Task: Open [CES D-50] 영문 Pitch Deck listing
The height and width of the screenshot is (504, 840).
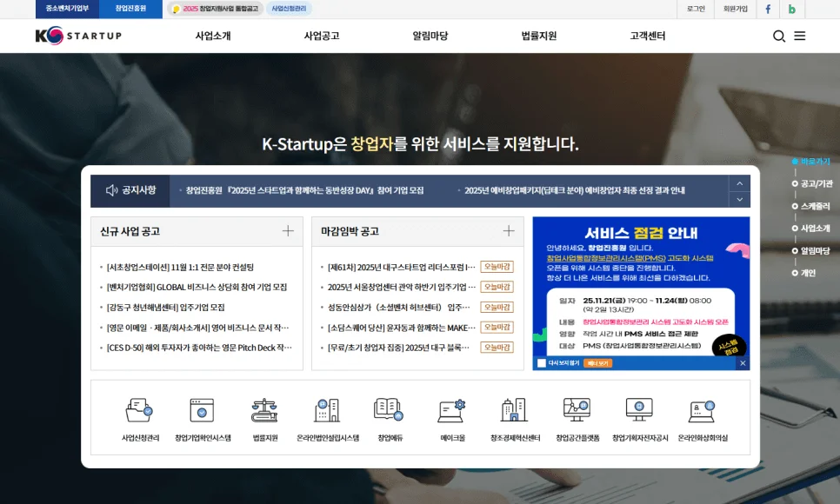Action: click(x=199, y=348)
